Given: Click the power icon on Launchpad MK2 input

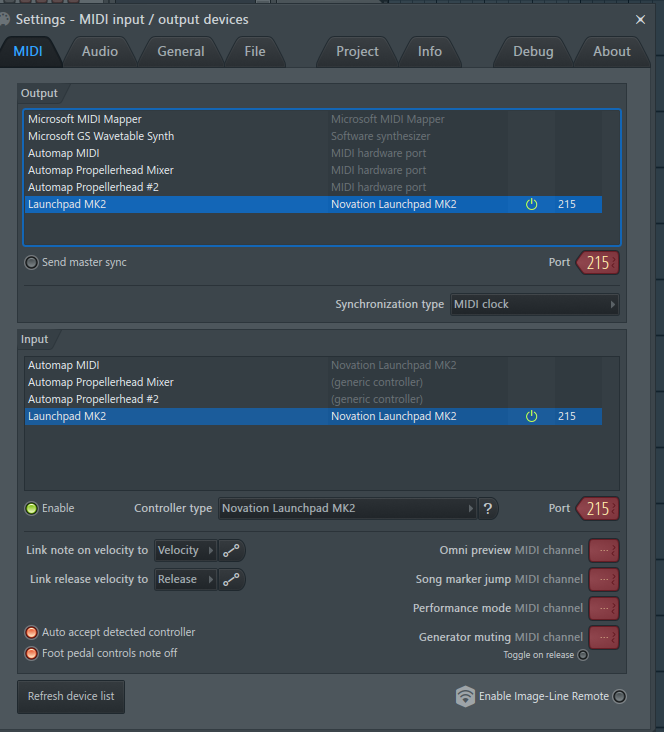Looking at the screenshot, I should (x=531, y=416).
